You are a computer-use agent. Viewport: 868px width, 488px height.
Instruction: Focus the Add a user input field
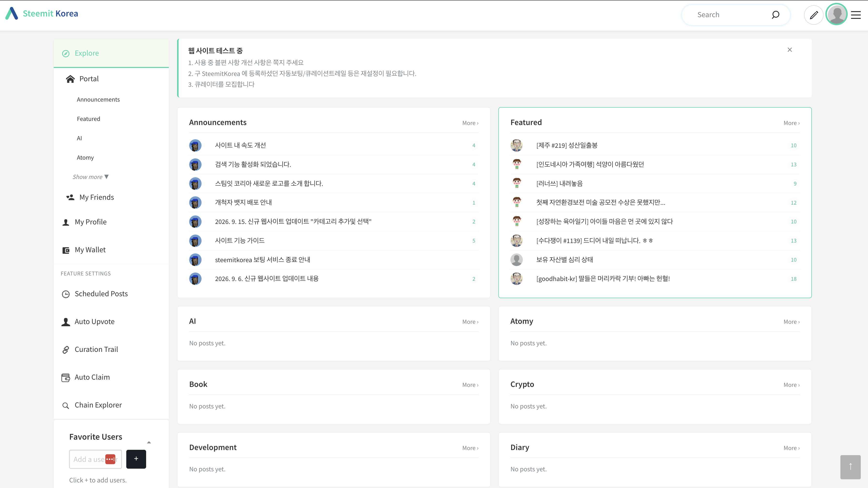95,459
